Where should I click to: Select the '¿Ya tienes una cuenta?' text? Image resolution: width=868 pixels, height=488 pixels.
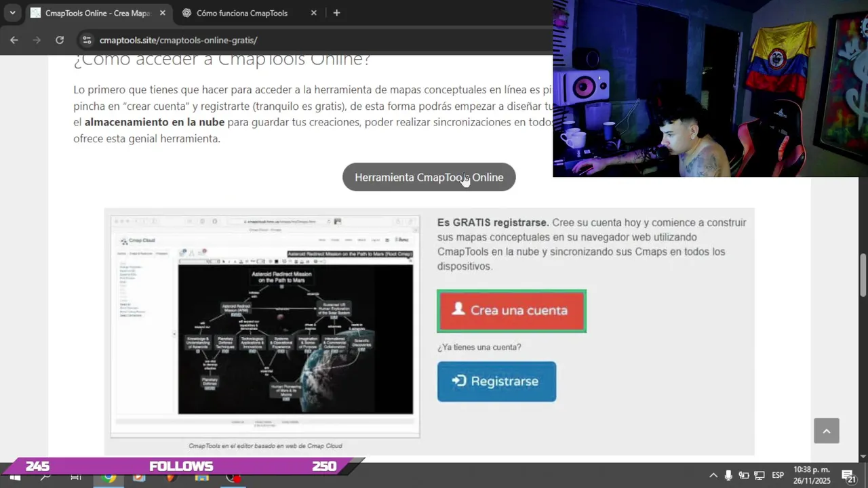(479, 347)
